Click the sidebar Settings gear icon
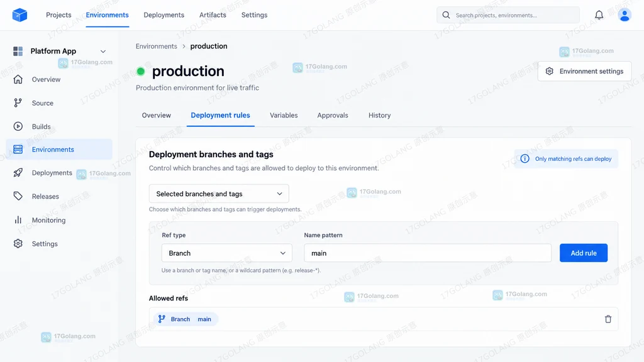The height and width of the screenshot is (362, 644). (18, 243)
